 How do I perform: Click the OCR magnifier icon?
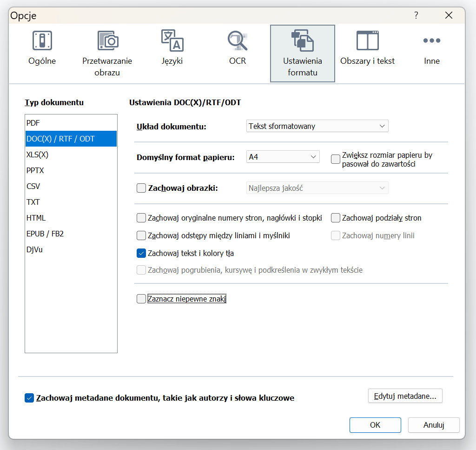point(237,41)
